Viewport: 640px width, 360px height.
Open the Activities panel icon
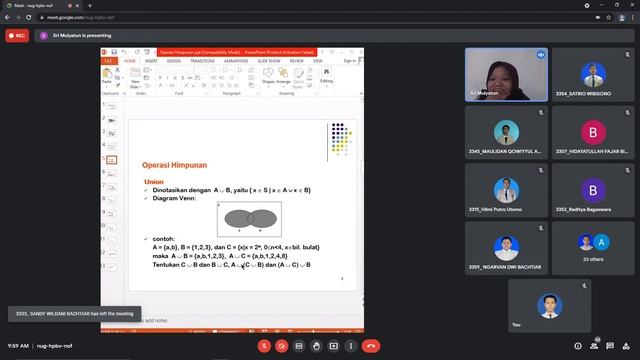point(626,346)
